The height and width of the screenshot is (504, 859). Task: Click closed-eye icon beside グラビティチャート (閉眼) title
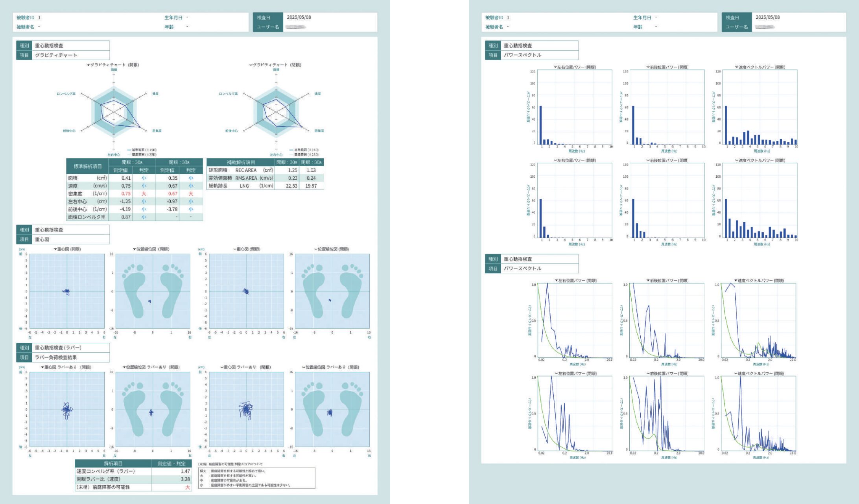[251, 65]
